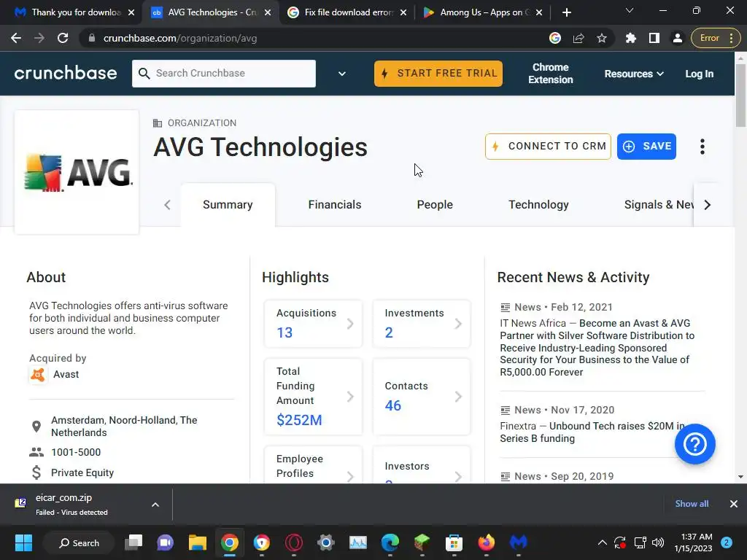Open the Avast acquirer link

click(66, 374)
